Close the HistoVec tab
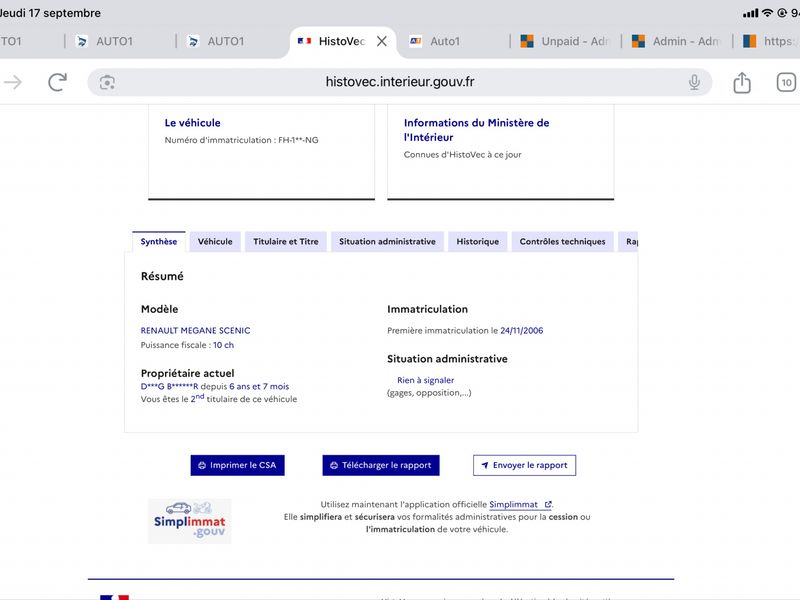Screen dimensions: 800x600 [382, 41]
